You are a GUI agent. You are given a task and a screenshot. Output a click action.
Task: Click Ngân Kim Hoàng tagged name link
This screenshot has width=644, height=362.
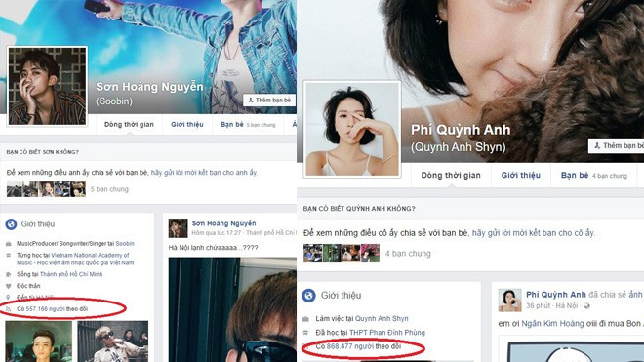(552, 324)
